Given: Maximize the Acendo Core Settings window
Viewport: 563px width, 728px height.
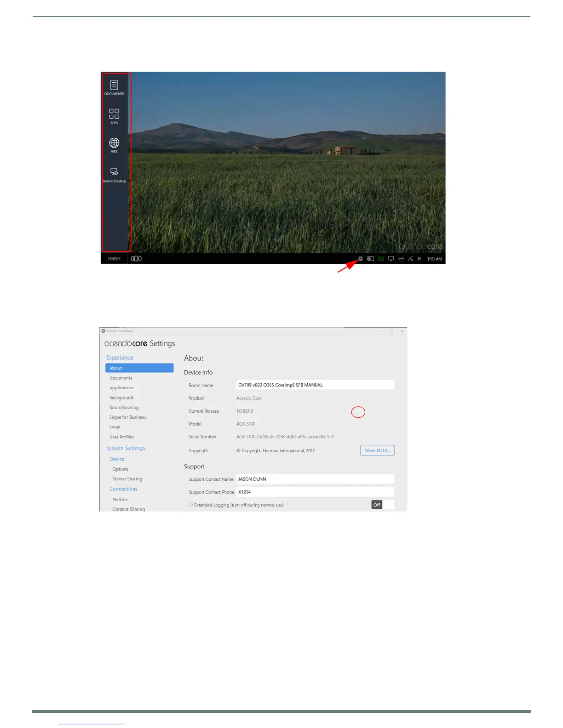Looking at the screenshot, I should coord(392,331).
